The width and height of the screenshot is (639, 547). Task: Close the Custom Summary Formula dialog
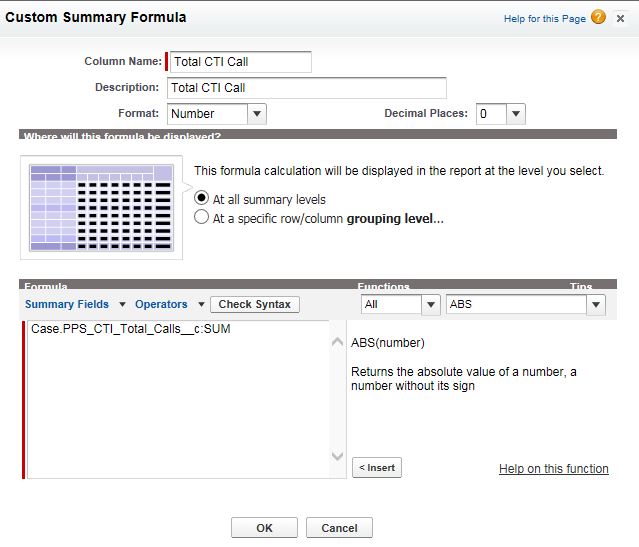coord(621,18)
